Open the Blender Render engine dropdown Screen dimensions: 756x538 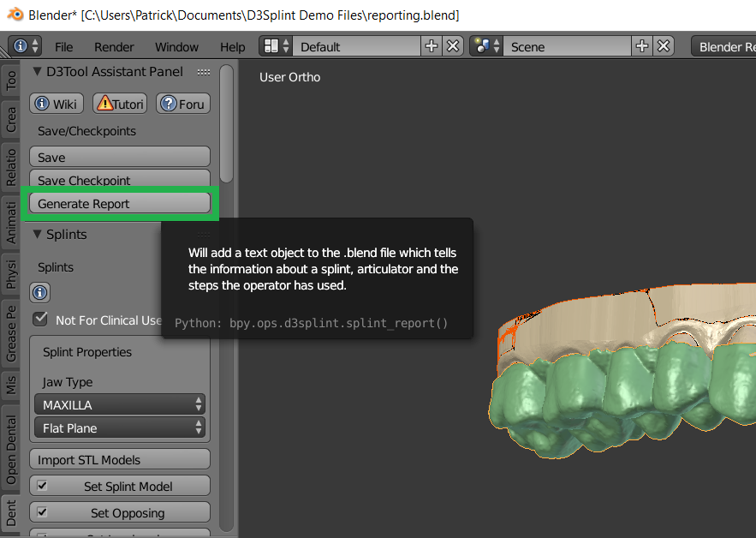point(723,46)
